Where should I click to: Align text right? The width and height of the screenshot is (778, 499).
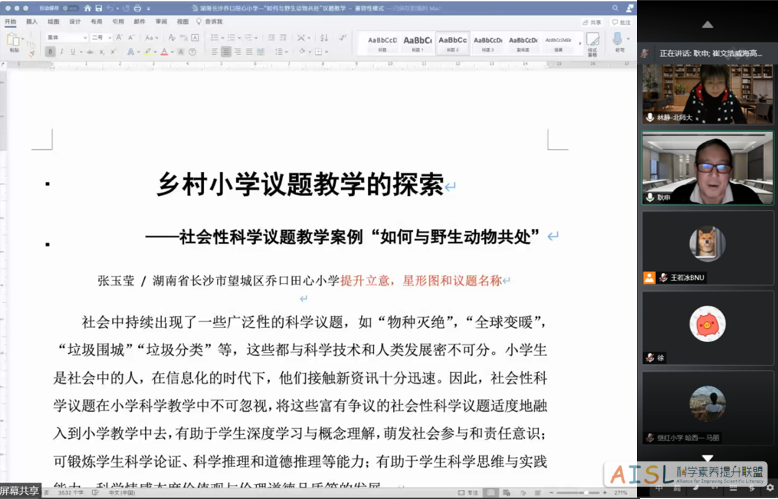point(238,52)
